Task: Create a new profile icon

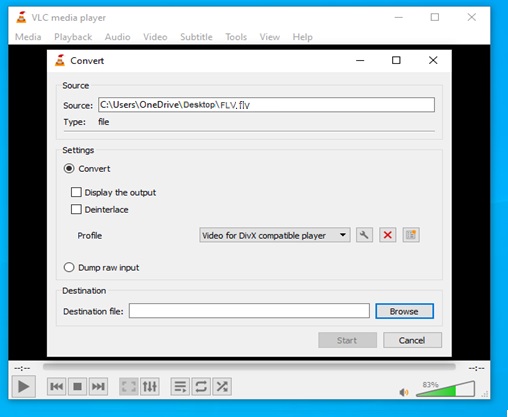Action: pos(411,235)
